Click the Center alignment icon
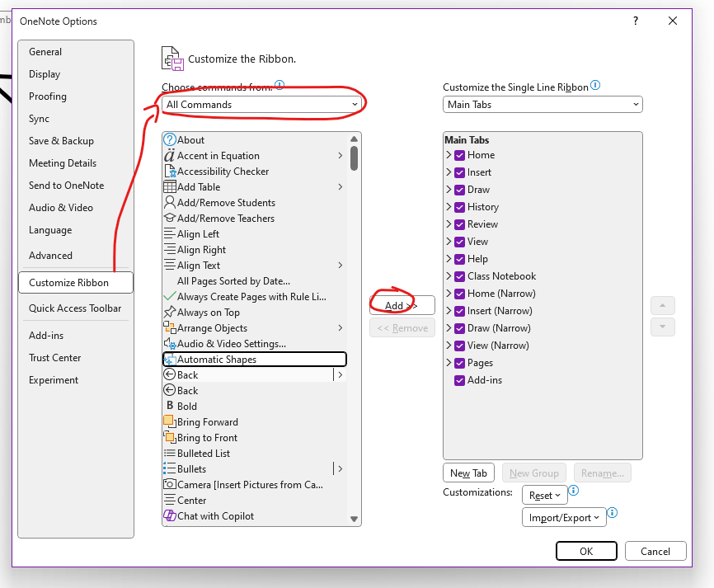 [x=169, y=500]
